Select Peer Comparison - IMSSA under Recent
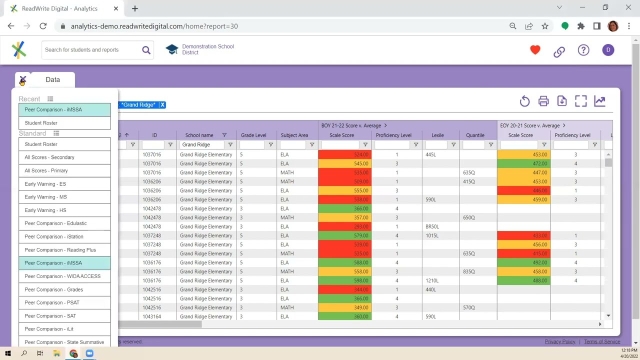The image size is (640, 360). (x=64, y=110)
